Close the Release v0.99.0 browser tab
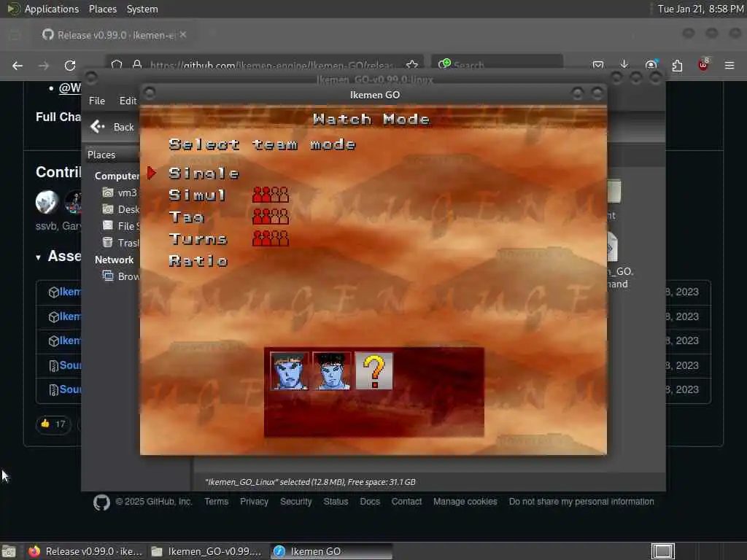This screenshot has height=560, width=747. point(183,35)
